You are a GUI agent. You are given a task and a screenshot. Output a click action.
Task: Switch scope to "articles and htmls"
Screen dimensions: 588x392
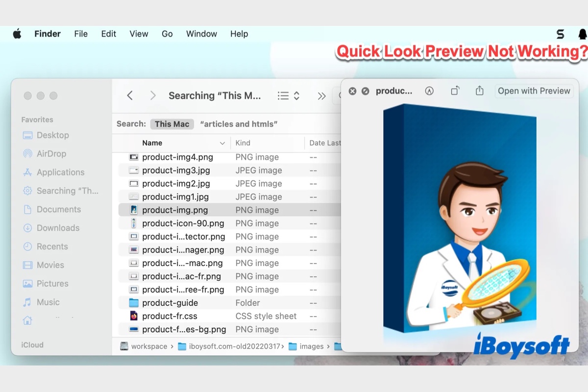pos(239,124)
